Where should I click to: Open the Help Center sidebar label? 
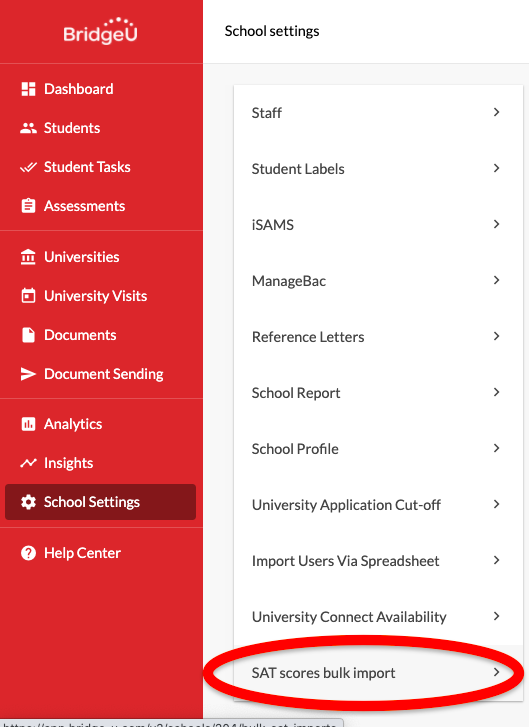coord(83,553)
